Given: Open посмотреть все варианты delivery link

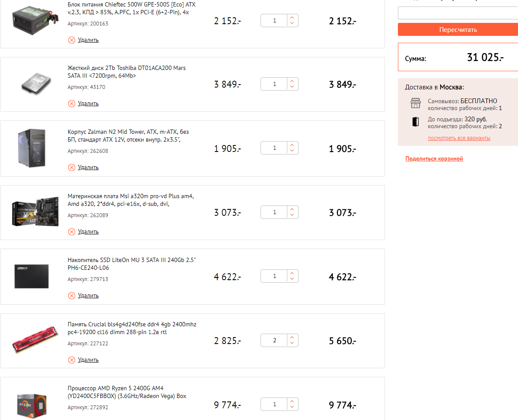Looking at the screenshot, I should pos(459,138).
